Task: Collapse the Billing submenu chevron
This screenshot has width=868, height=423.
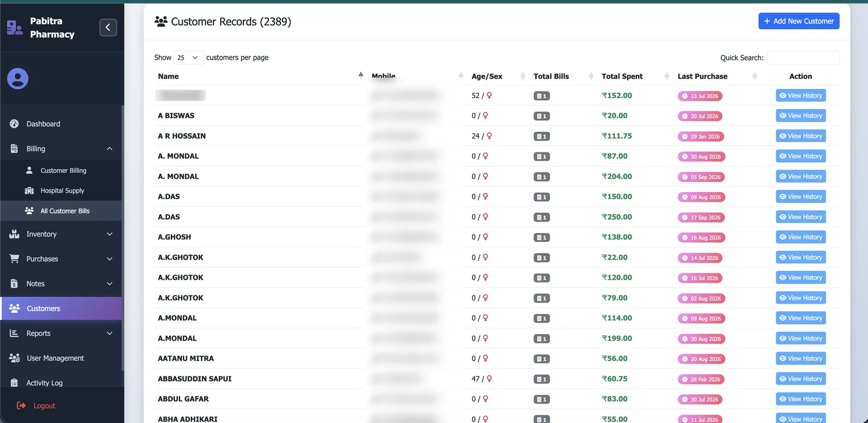Action: (x=110, y=149)
